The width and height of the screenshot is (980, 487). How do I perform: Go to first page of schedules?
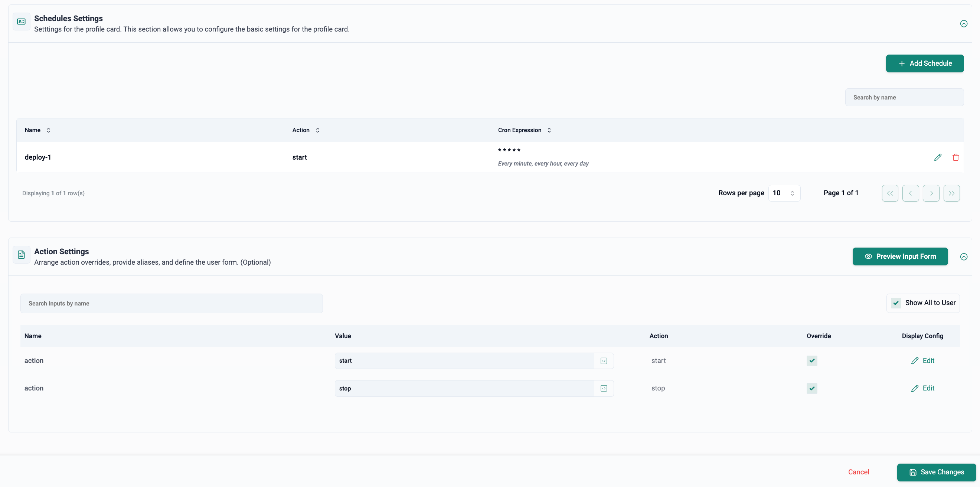pyautogui.click(x=890, y=193)
